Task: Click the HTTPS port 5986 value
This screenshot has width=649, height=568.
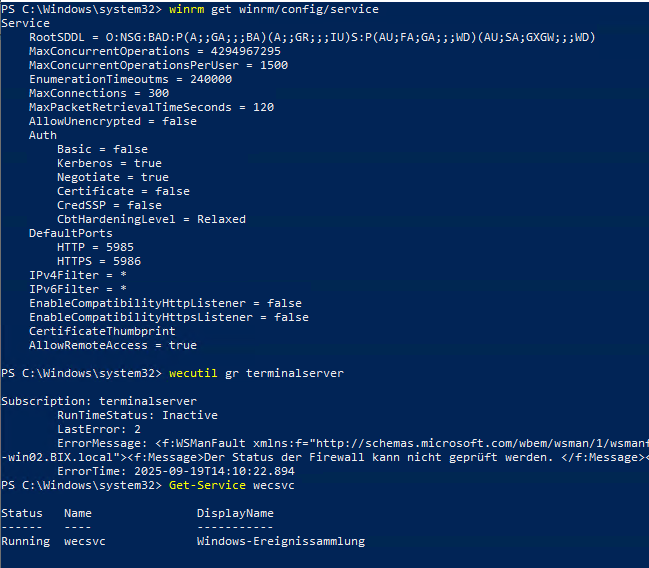Action: [x=127, y=261]
